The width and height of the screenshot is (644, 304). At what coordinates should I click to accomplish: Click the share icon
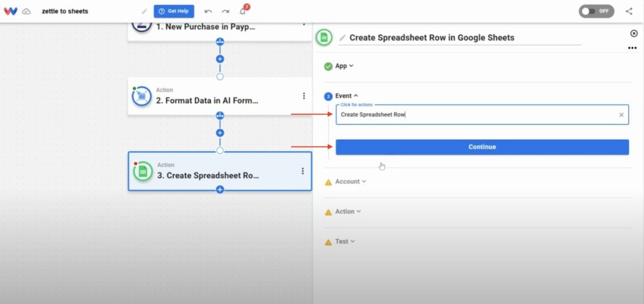tap(629, 11)
